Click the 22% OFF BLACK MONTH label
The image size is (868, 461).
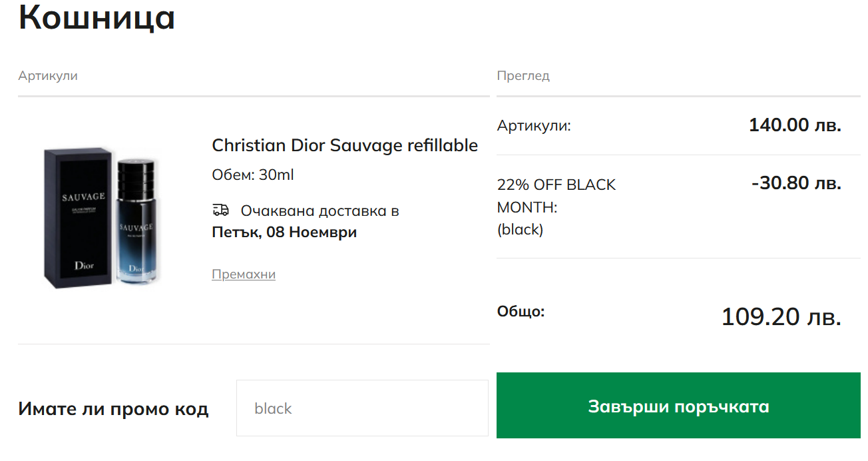(556, 196)
